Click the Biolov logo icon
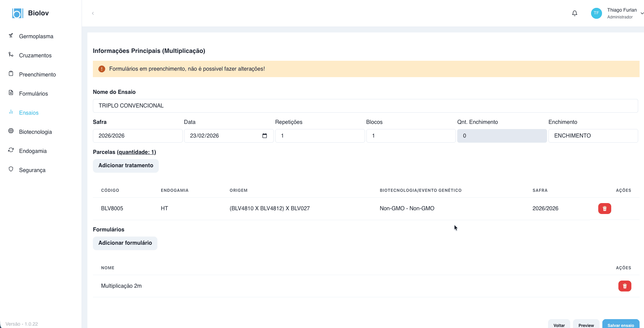Image resolution: width=644 pixels, height=328 pixels. point(17,13)
